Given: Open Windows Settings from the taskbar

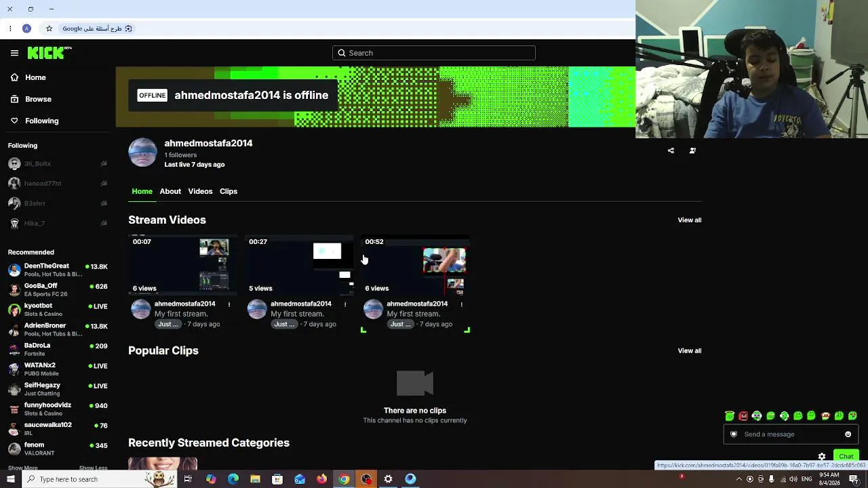Looking at the screenshot, I should click(x=388, y=479).
